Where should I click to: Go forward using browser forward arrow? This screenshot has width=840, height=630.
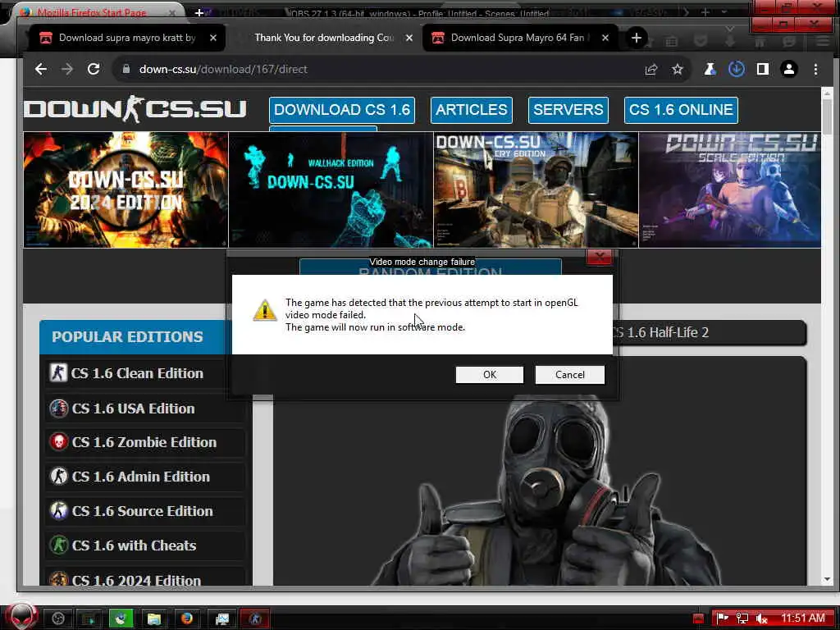pyautogui.click(x=67, y=69)
